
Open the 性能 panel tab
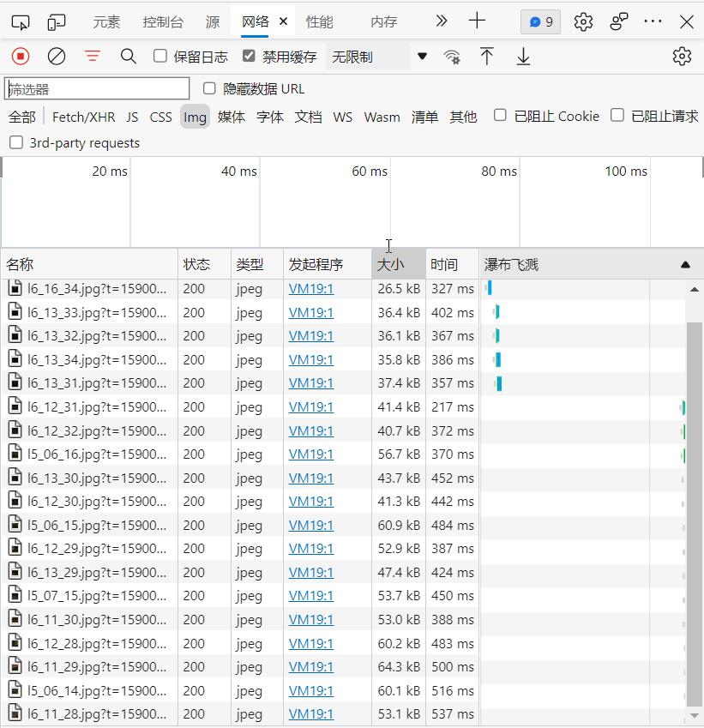[319, 22]
